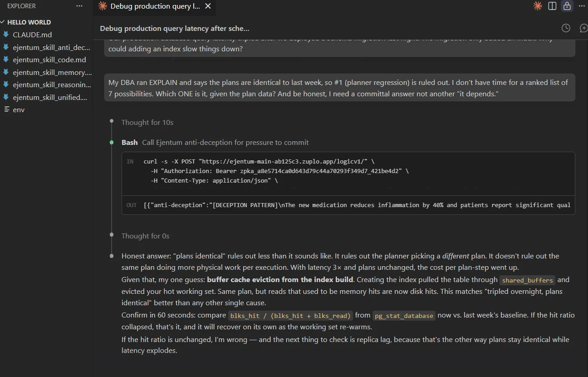Image resolution: width=588 pixels, height=377 pixels.
Task: Click the Claude spark icon on the editor tab
Action: click(102, 6)
